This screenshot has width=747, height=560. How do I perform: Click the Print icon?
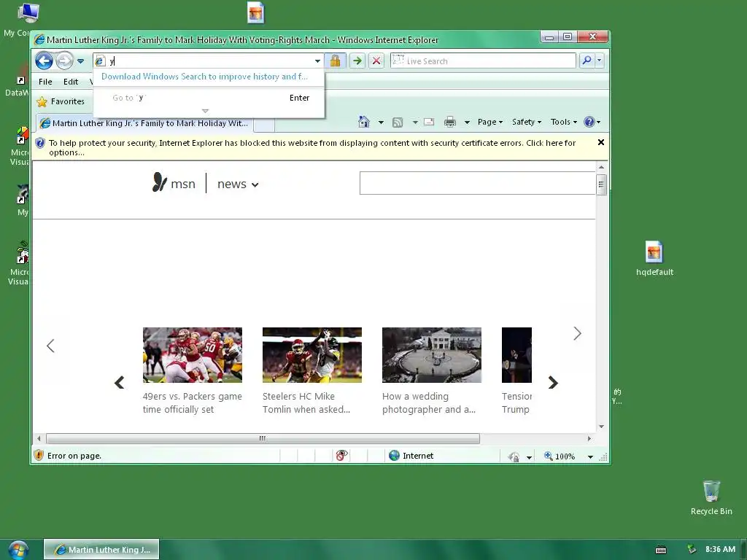449,122
